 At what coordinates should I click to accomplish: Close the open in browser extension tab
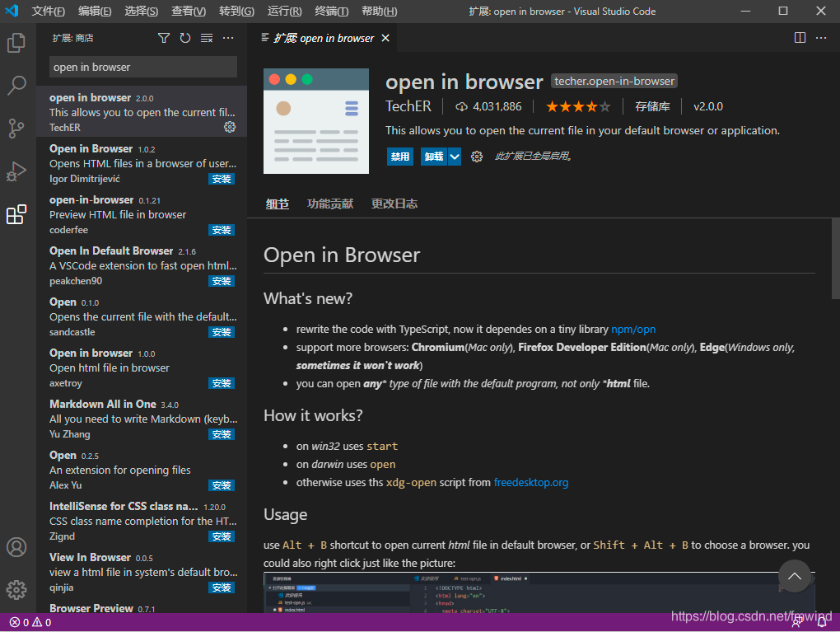point(385,38)
